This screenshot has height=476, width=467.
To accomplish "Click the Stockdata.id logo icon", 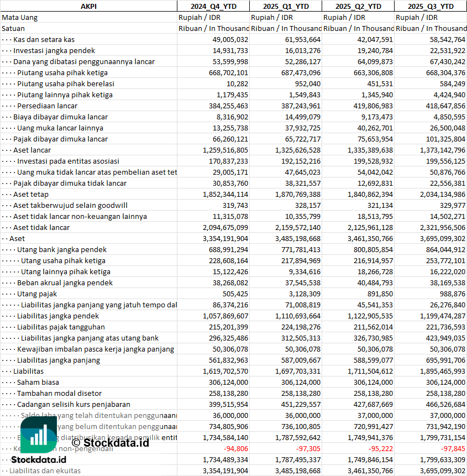I will coord(39,435).
